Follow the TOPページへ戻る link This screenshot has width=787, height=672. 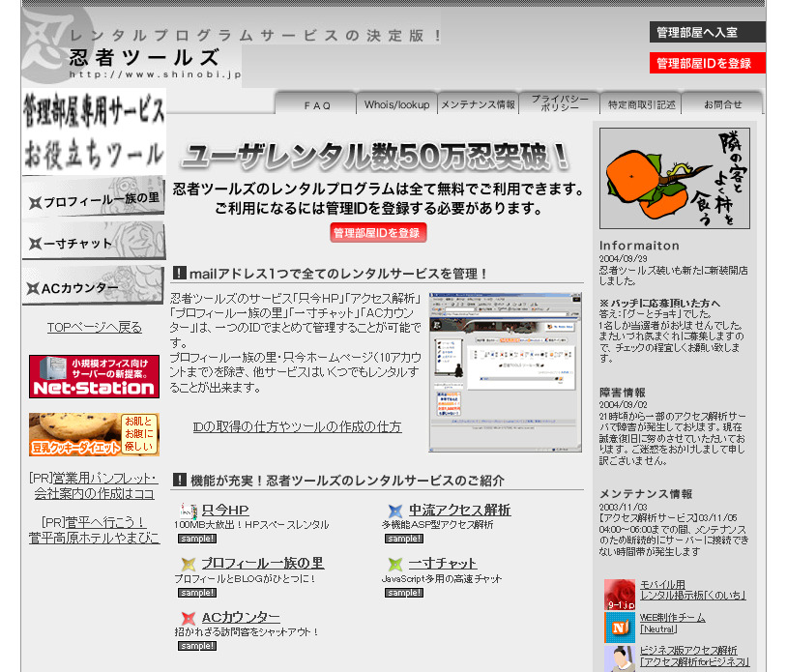tap(95, 327)
